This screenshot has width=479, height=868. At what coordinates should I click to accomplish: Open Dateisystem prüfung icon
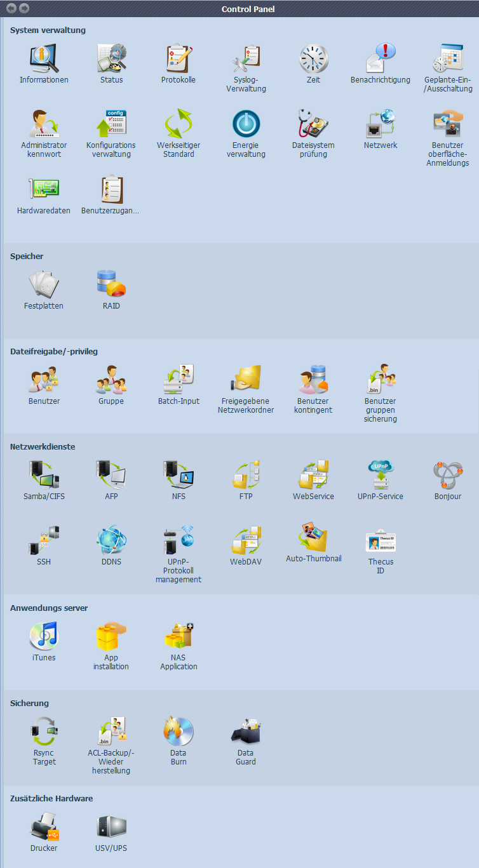pyautogui.click(x=314, y=124)
